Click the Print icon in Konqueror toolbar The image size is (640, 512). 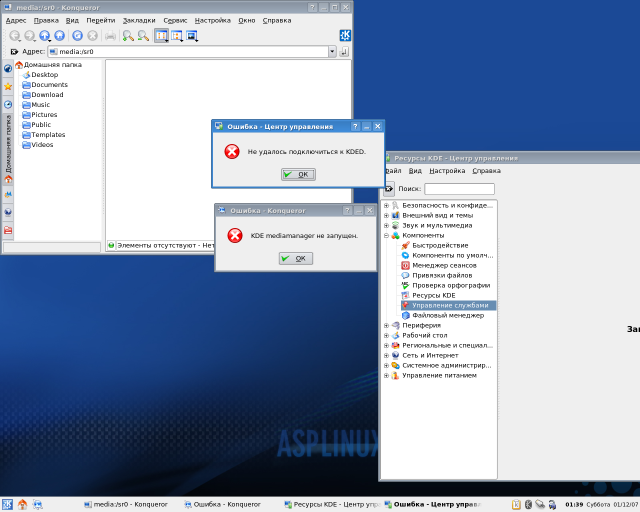coord(110,36)
